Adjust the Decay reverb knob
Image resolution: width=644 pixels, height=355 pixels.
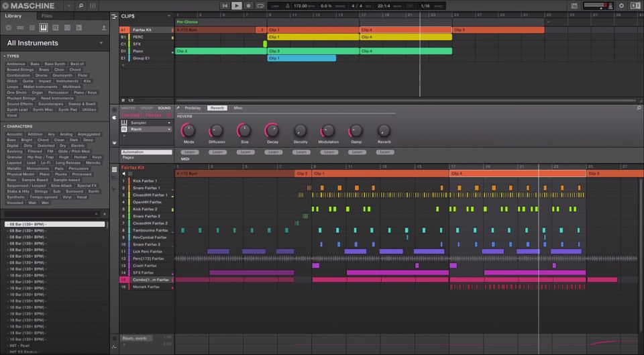coord(272,130)
